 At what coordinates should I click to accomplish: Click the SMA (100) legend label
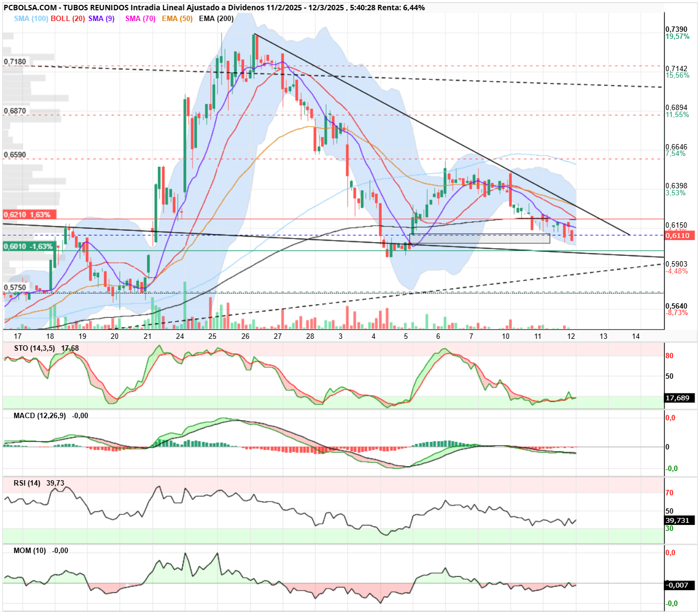tap(31, 18)
